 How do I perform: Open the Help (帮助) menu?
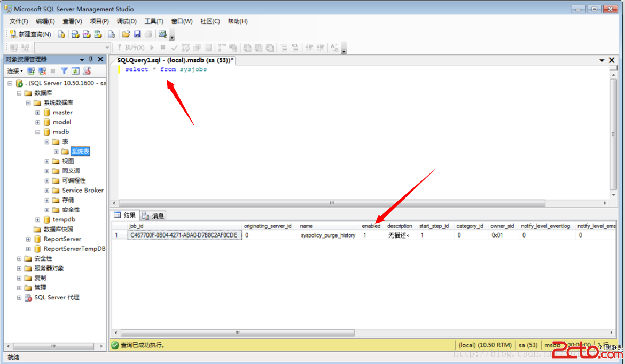(x=238, y=21)
